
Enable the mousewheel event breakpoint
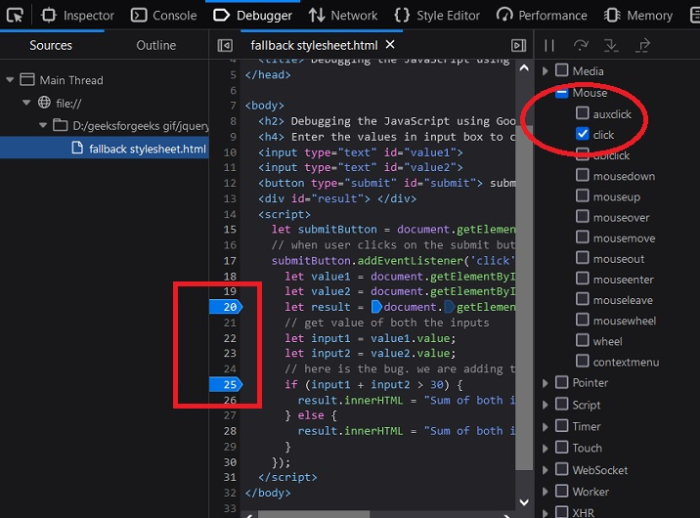pos(582,319)
